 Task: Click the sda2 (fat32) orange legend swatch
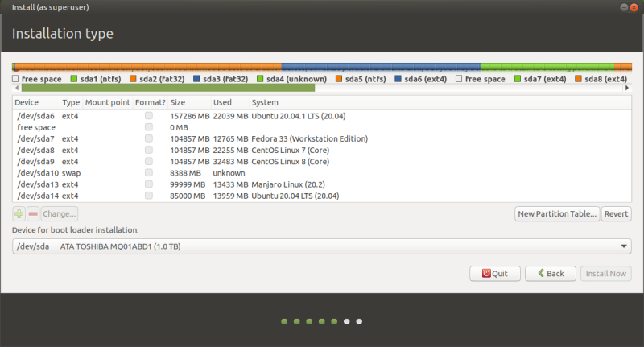(133, 78)
